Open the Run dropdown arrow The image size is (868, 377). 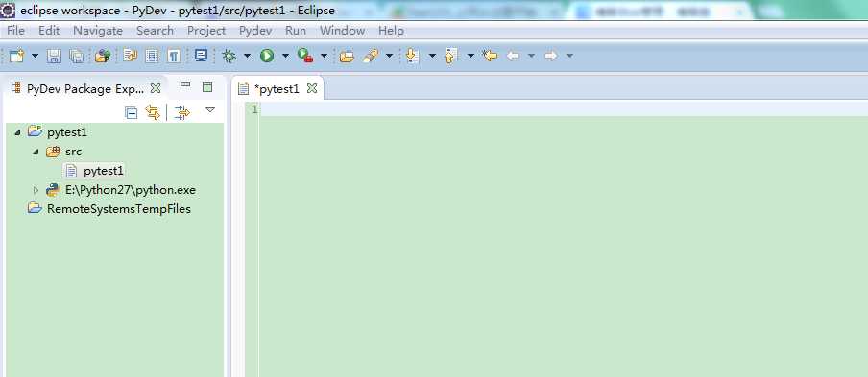coord(285,56)
